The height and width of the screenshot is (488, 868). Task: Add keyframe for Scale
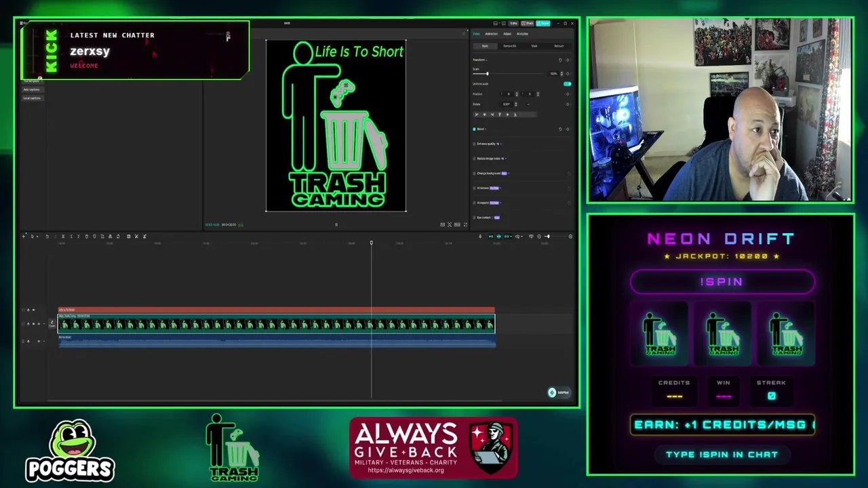pyautogui.click(x=568, y=74)
